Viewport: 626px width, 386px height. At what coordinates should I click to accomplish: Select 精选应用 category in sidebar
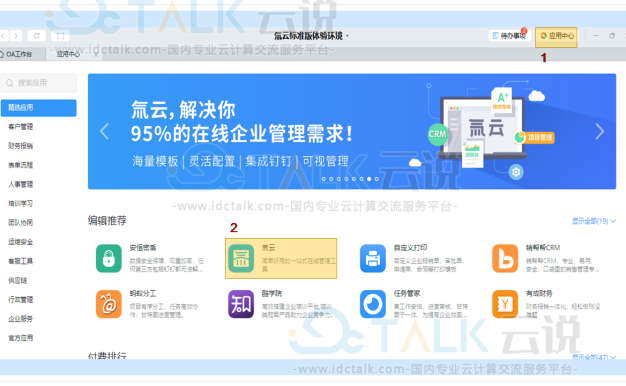tap(39, 108)
